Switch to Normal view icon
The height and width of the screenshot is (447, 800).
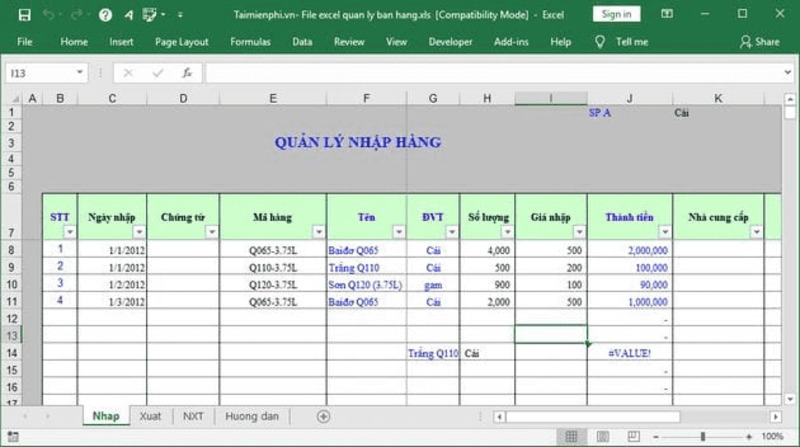(571, 436)
